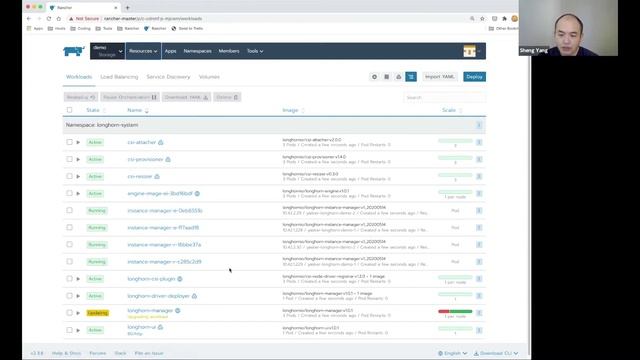
Task: Open row actions for csi-attacher
Action: [x=479, y=142]
